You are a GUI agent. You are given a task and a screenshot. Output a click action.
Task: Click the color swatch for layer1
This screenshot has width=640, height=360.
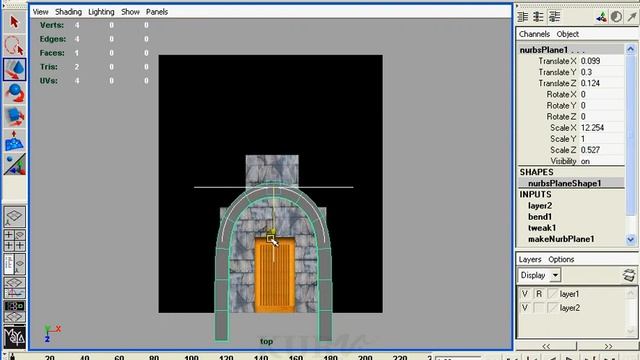[552, 294]
